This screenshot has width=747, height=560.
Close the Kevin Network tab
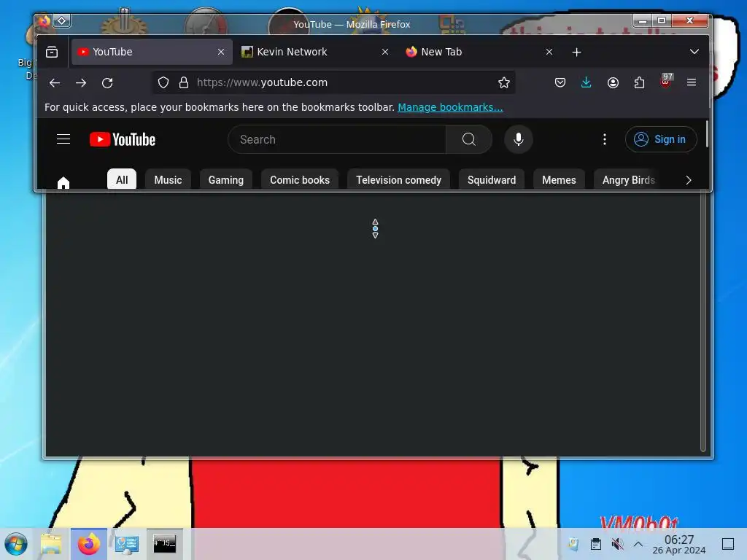pos(385,52)
